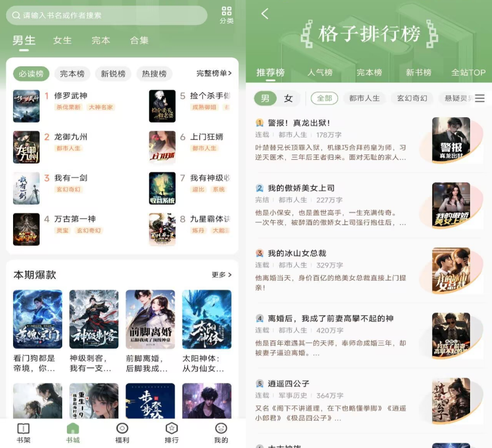This screenshot has height=448, width=492.
Task: Switch to the 女生 tab
Action: [62, 40]
